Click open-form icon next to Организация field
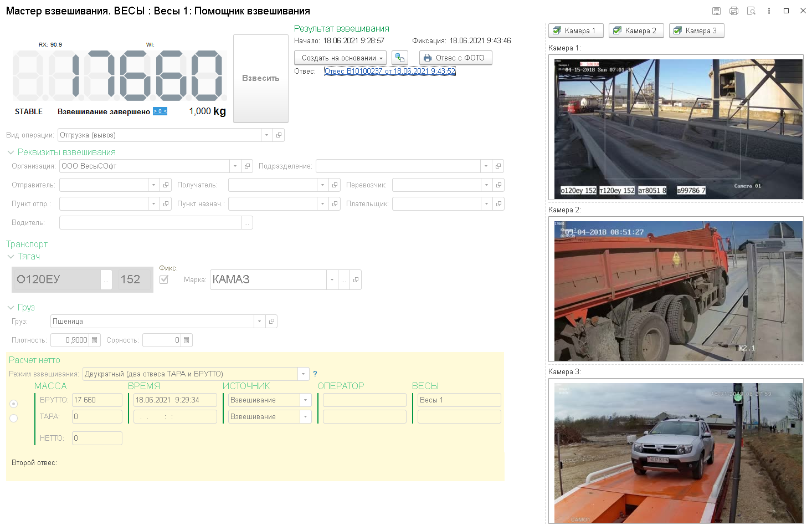This screenshot has width=812, height=530. (248, 166)
